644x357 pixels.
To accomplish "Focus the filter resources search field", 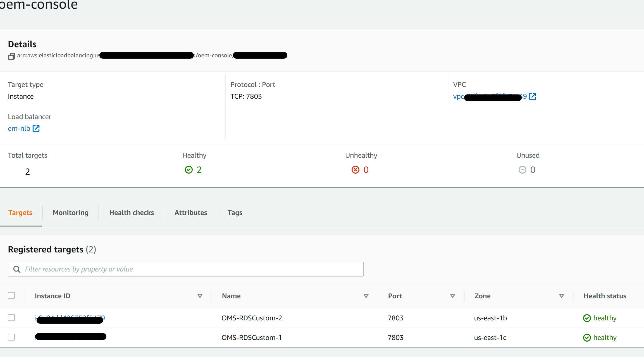I will coord(190,269).
